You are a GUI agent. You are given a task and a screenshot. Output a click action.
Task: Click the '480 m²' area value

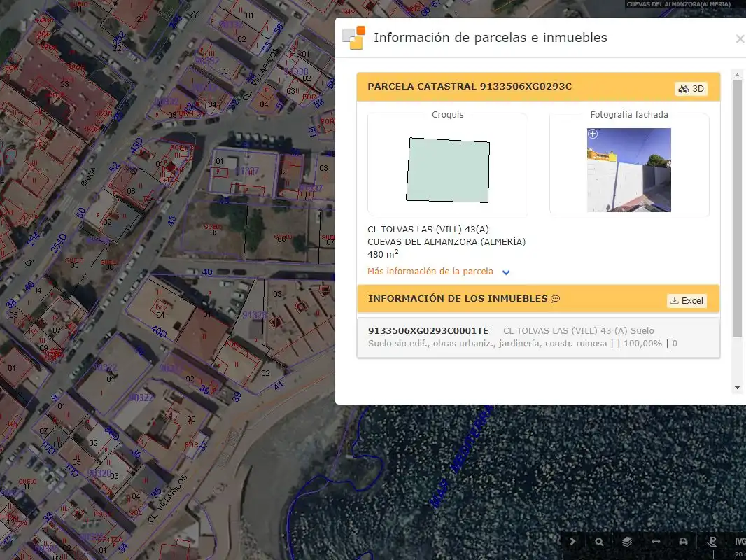point(383,254)
